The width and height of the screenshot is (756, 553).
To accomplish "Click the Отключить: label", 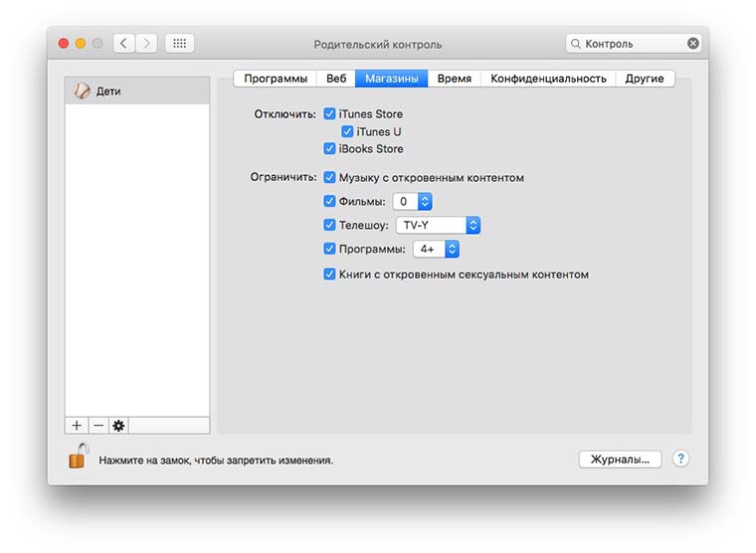I will tap(284, 114).
